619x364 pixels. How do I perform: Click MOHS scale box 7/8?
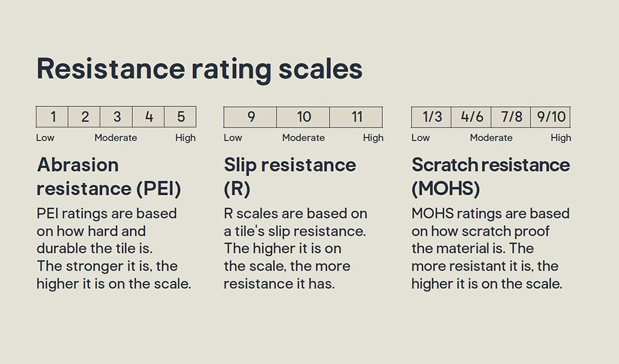point(511,117)
